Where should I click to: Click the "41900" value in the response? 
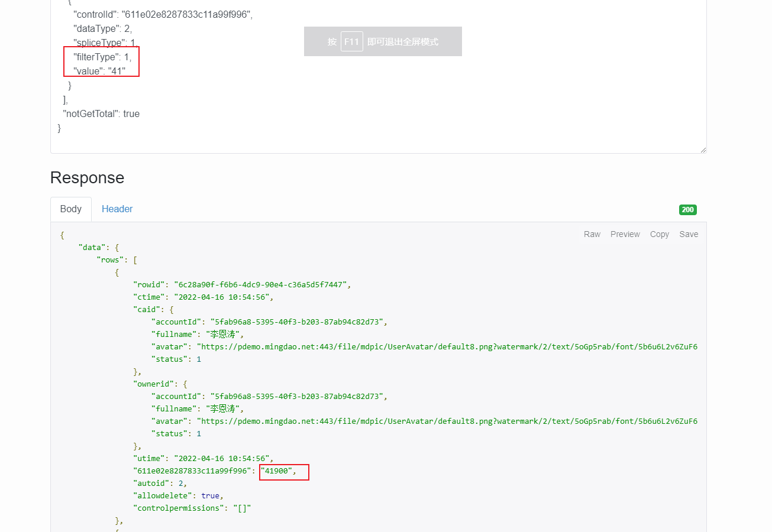click(277, 471)
